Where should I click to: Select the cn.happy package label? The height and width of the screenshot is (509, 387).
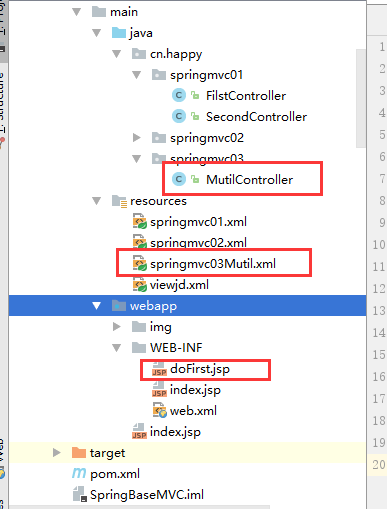point(176,54)
